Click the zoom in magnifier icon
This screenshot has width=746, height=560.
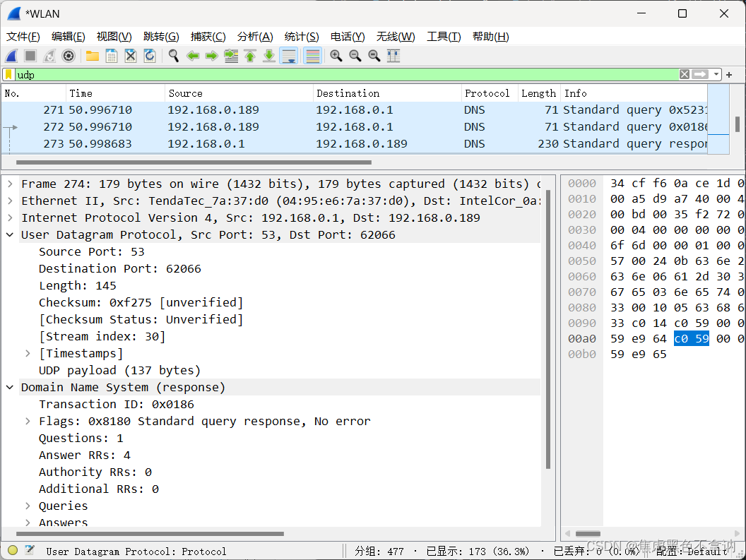tap(336, 56)
